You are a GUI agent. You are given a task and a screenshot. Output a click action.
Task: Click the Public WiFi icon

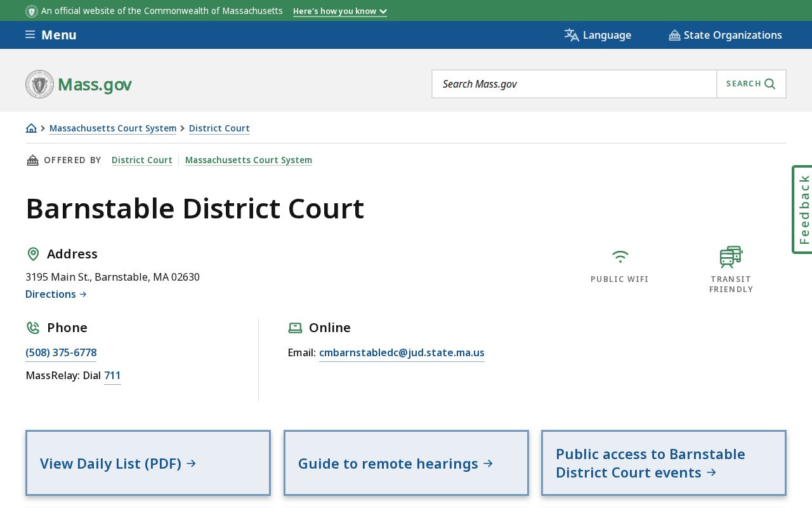pos(620,257)
